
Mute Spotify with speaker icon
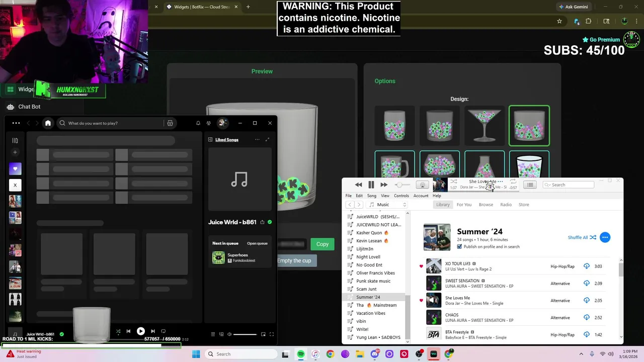tap(229, 334)
